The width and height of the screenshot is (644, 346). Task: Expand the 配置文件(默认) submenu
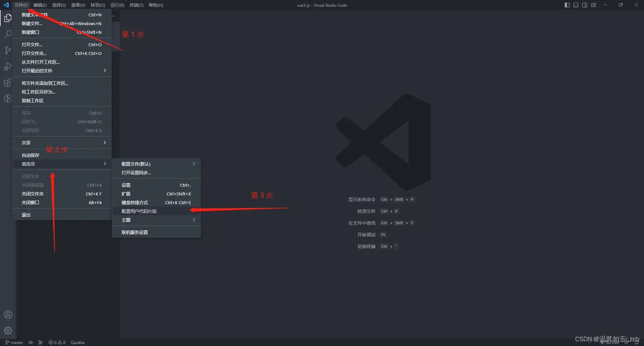click(x=156, y=164)
